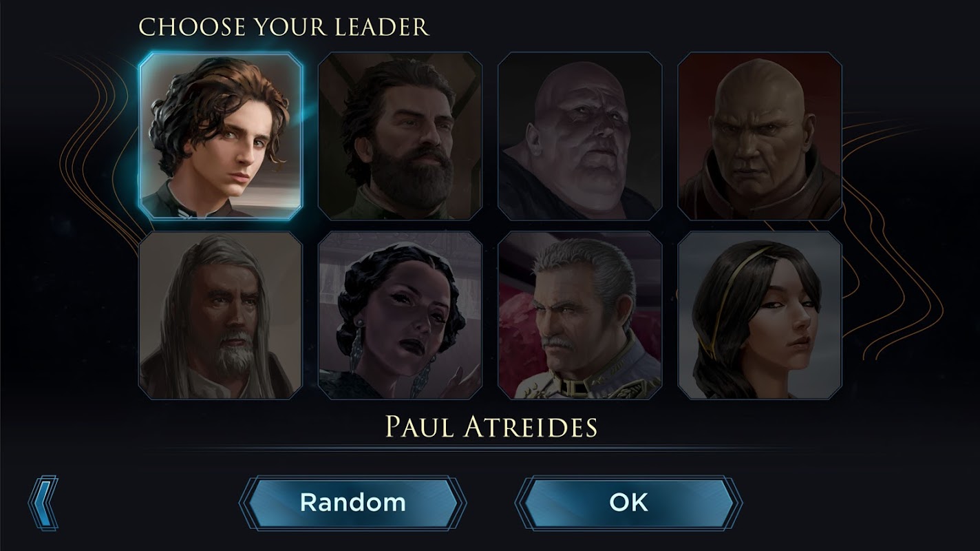Choose the last leader in the bottom row

(760, 315)
